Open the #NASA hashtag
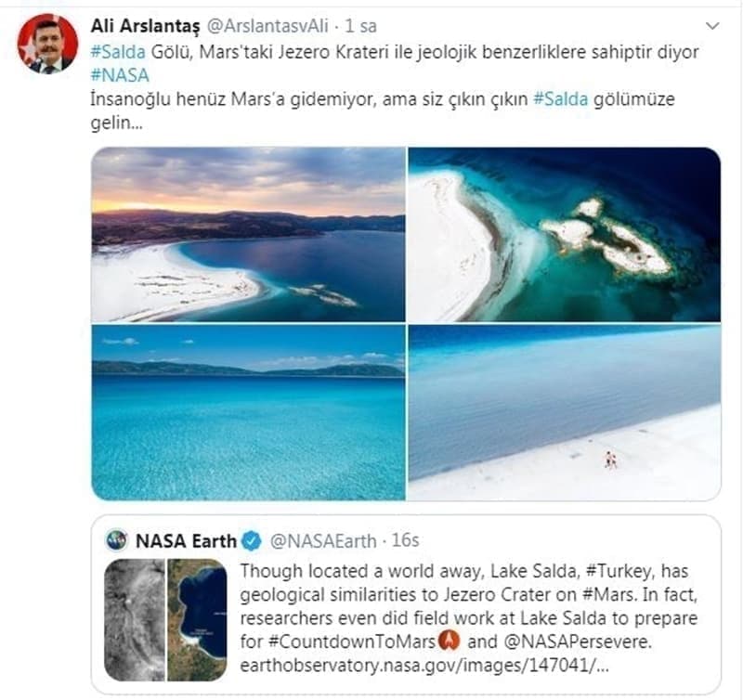 [120, 76]
